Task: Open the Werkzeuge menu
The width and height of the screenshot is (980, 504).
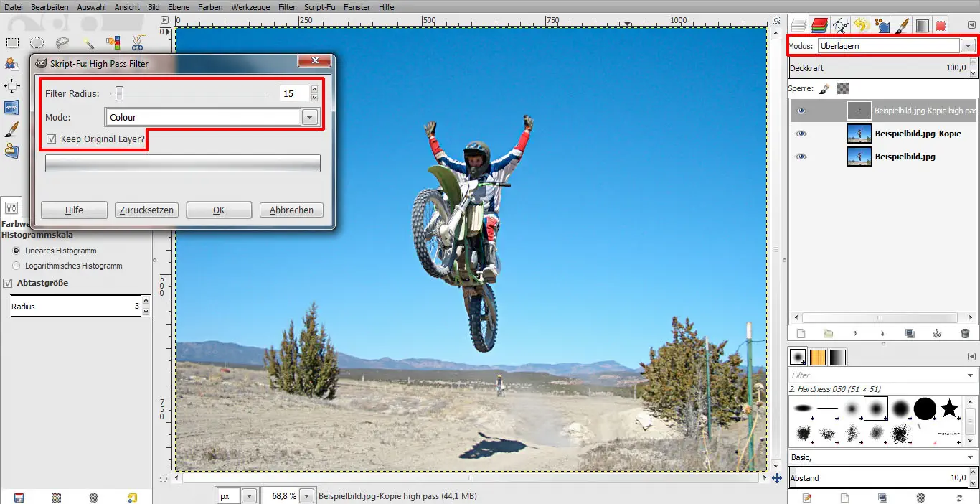Action: point(250,7)
